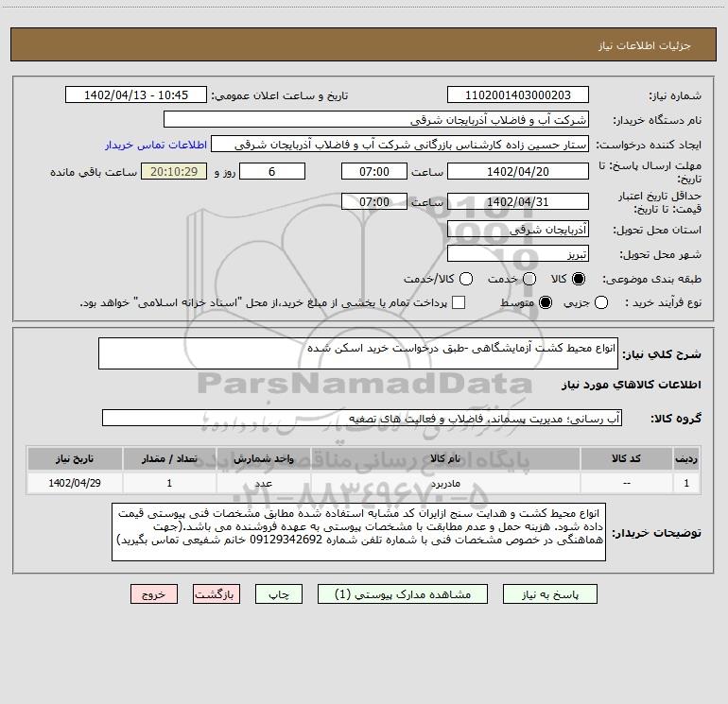Click the need number field 1102001403000203
Image resolution: width=728 pixels, height=704 pixels.
[x=518, y=95]
